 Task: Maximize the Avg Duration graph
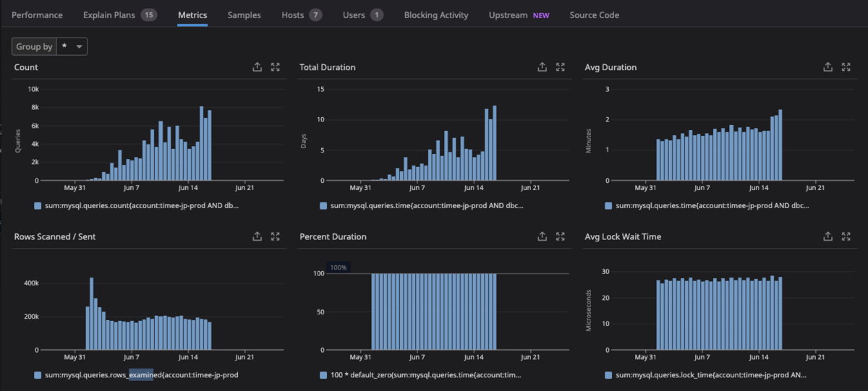[x=846, y=67]
